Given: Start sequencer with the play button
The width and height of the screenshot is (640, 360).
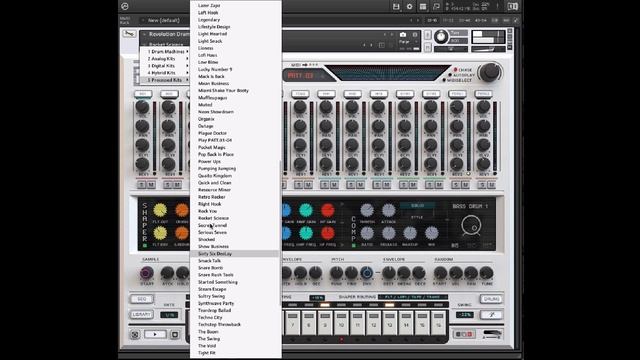Looking at the screenshot, I should coord(155,334).
